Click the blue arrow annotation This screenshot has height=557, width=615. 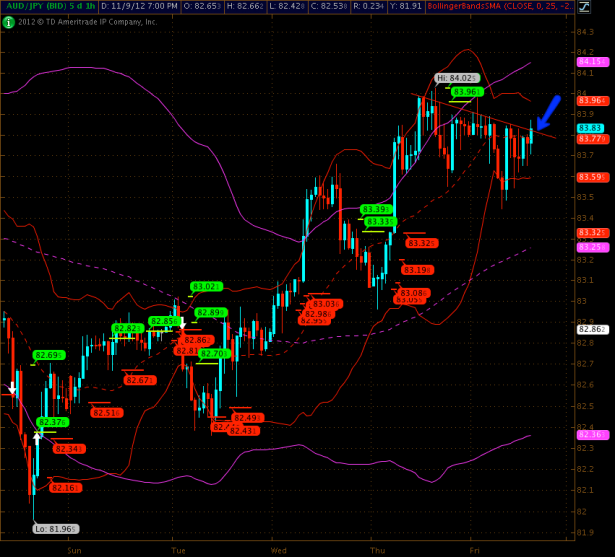click(x=546, y=110)
